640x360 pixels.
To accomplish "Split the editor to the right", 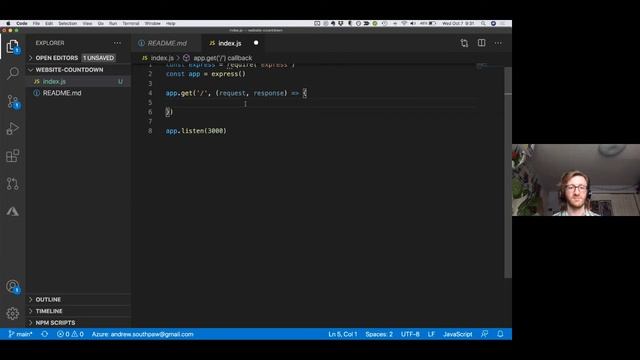I will [482, 43].
